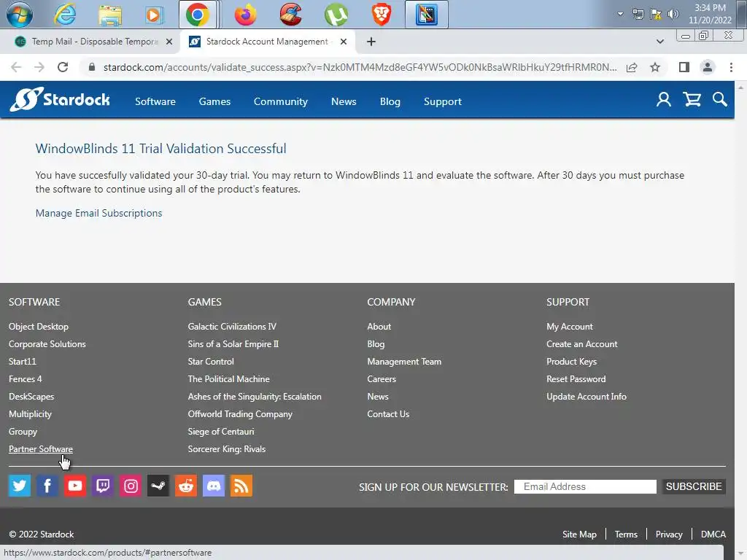Open Internet Explorer from taskbar

tap(65, 15)
